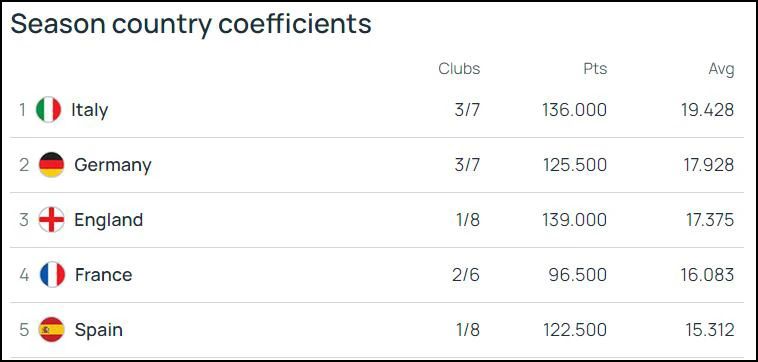Image resolution: width=758 pixels, height=362 pixels.
Task: Click the England flag icon
Action: tap(51, 220)
